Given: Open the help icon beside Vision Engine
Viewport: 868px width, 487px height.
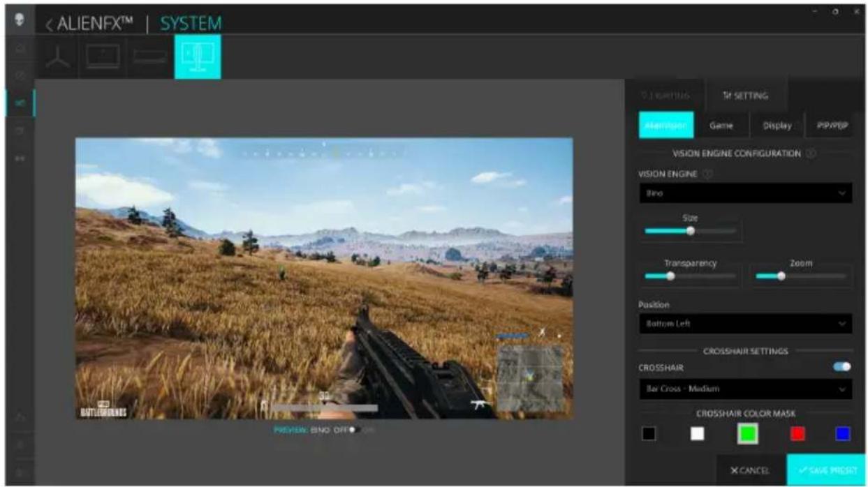Looking at the screenshot, I should 707,174.
